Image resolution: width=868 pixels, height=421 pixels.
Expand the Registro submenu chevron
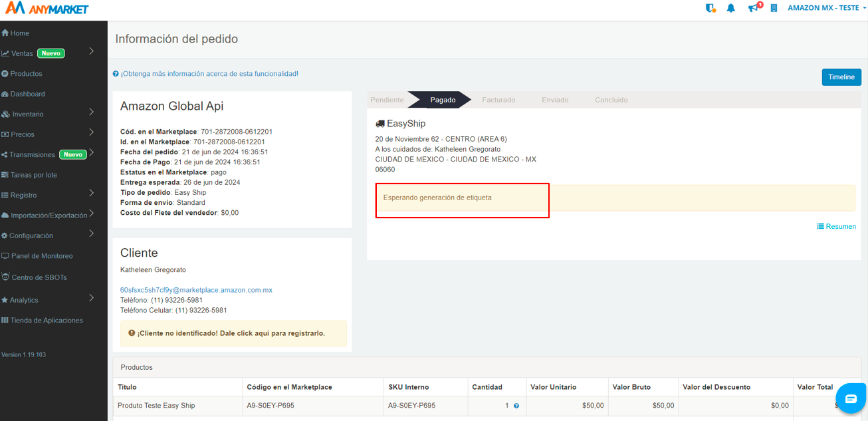point(92,193)
